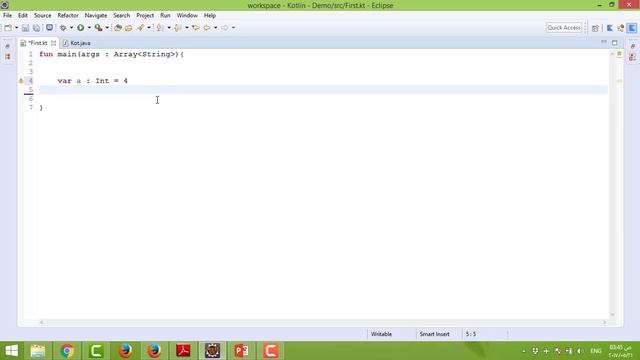Expand the Next Annotation dropdown arrow

[x=169, y=28]
